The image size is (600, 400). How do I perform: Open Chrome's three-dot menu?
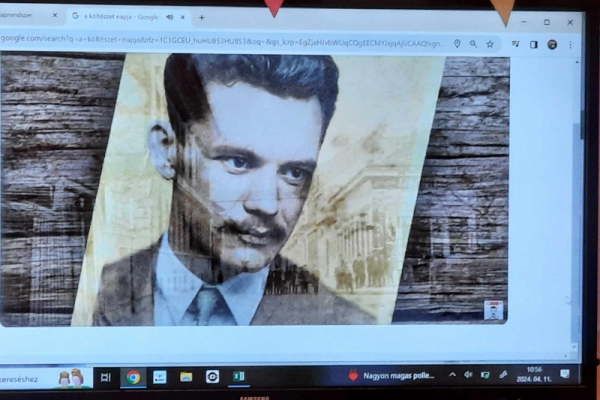pos(570,45)
